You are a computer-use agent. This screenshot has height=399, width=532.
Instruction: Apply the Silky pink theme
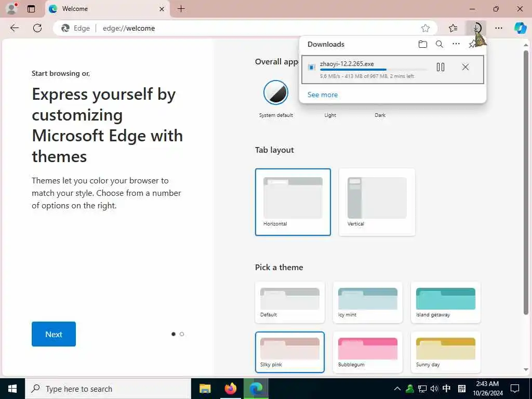[290, 352]
